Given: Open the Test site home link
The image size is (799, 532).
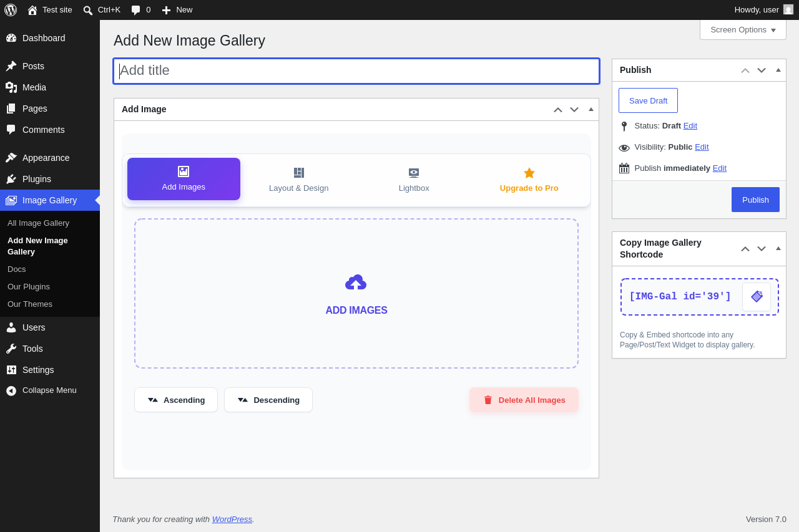Looking at the screenshot, I should [x=50, y=10].
